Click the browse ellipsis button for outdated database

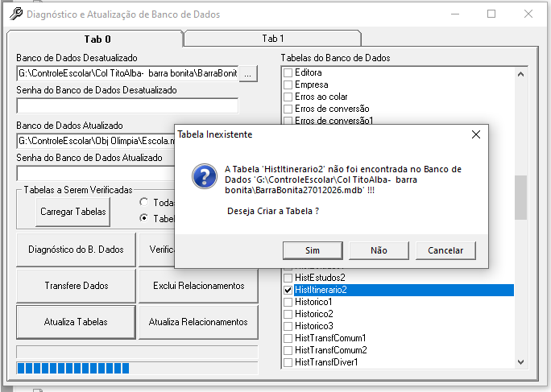(248, 74)
